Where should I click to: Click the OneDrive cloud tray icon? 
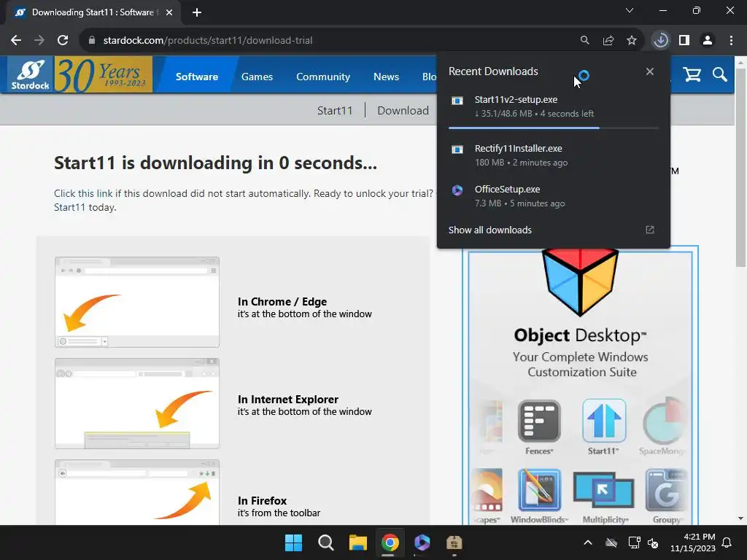tap(611, 542)
